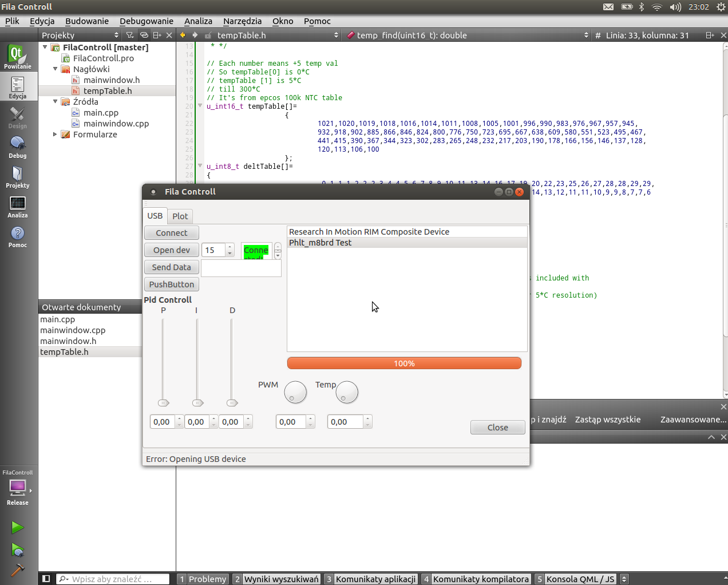Open Pomoc help mode icon
The width and height of the screenshot is (728, 585).
coord(18,236)
